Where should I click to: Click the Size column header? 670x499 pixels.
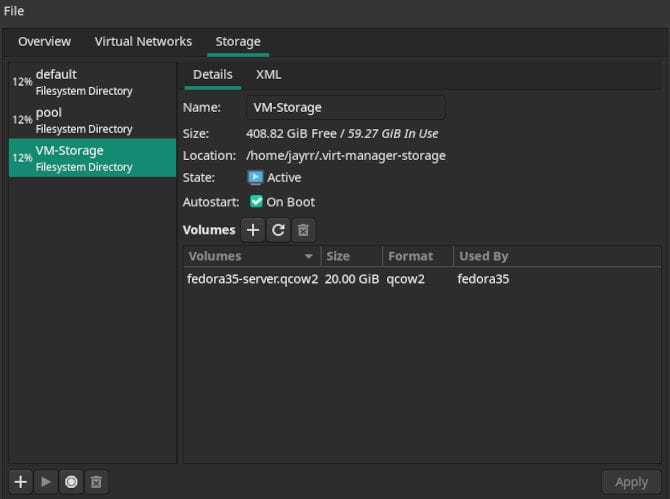(x=352, y=256)
